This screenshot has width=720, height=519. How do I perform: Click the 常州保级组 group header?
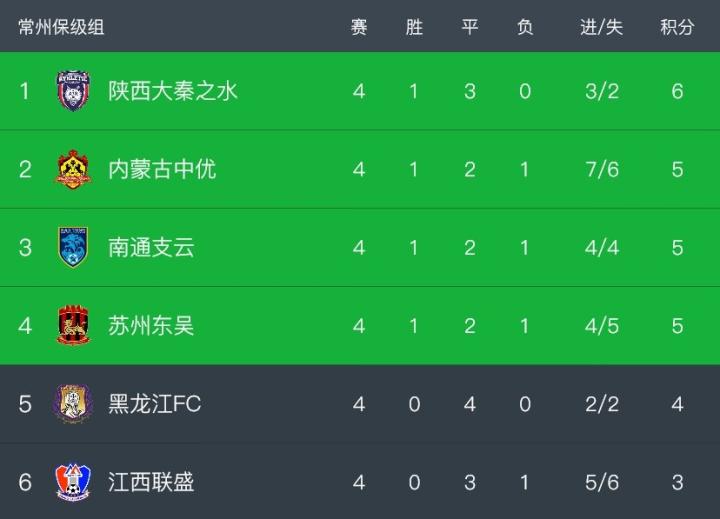pos(61,27)
